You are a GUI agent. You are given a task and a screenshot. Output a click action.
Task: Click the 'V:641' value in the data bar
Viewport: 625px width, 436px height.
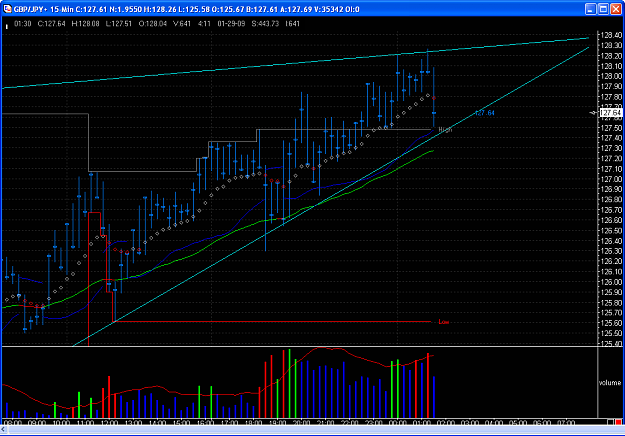coord(182,24)
